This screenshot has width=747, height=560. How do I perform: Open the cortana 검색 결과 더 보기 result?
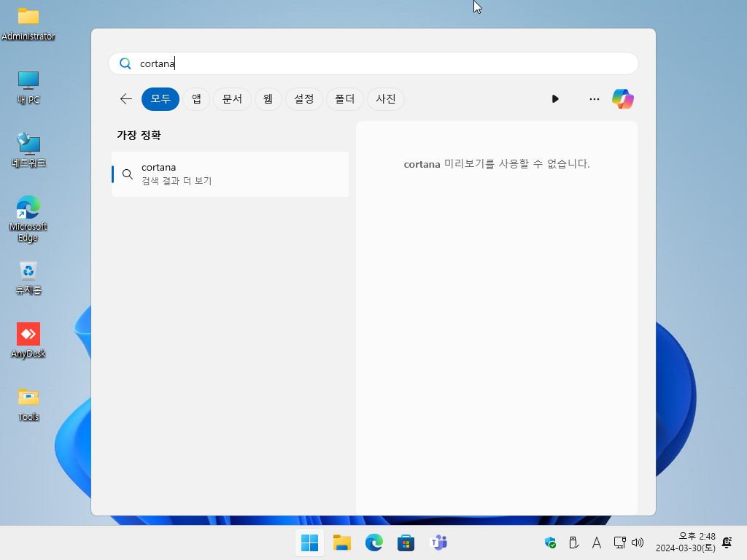pos(230,174)
